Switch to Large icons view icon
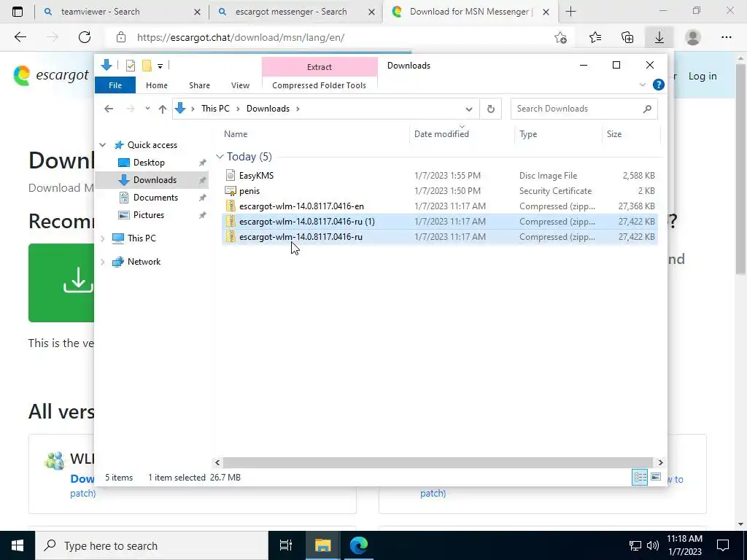Screen dimensions: 747x560 click(656, 477)
